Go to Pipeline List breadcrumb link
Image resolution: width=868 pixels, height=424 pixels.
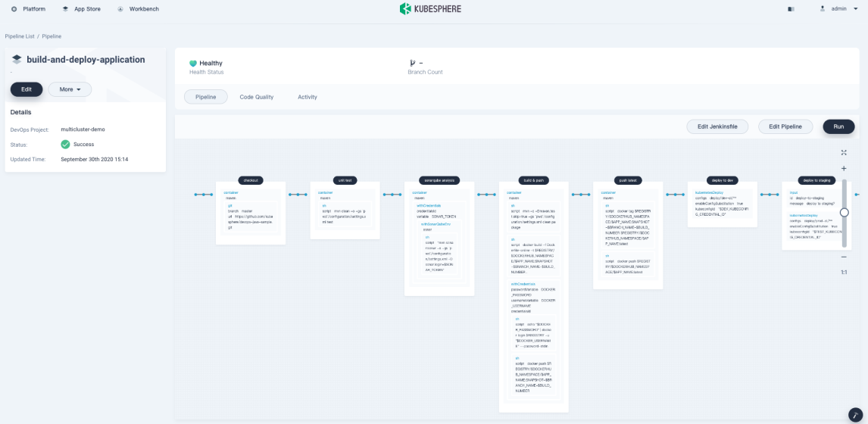coord(20,36)
